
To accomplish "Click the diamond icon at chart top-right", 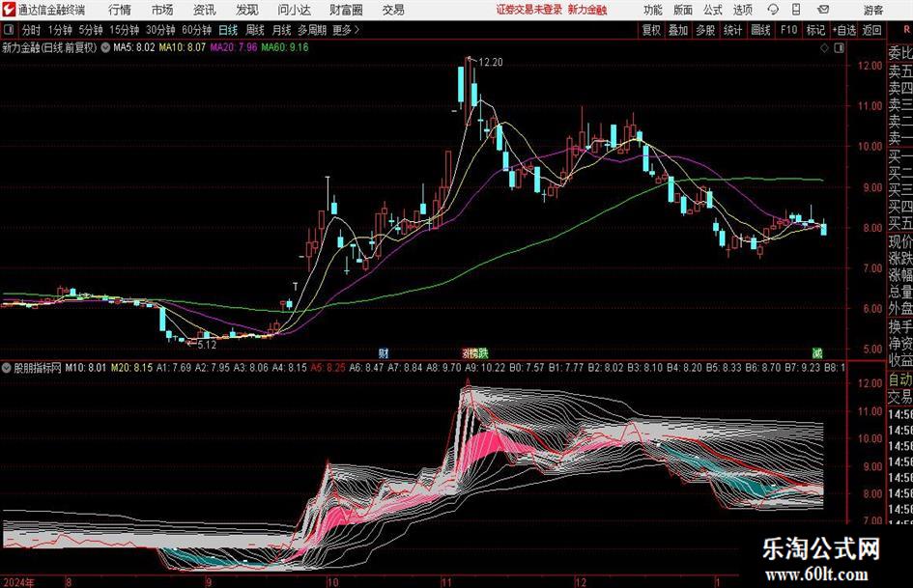I will [824, 48].
